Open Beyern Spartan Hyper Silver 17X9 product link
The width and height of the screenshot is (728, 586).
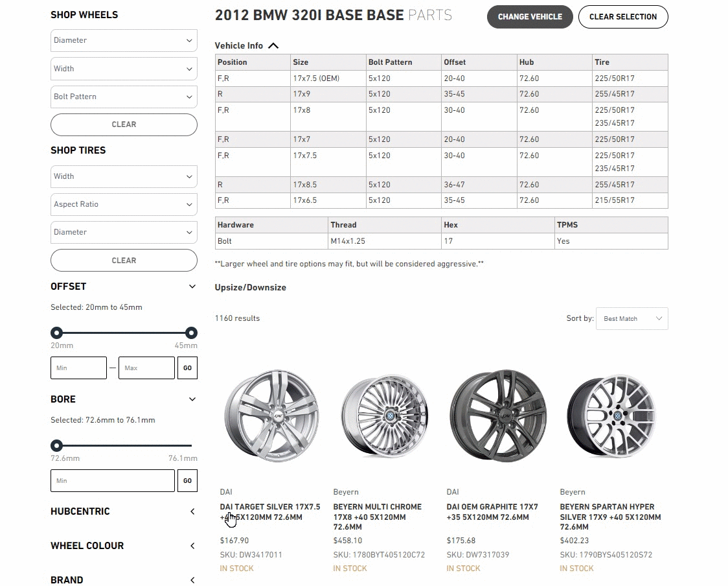click(610, 517)
